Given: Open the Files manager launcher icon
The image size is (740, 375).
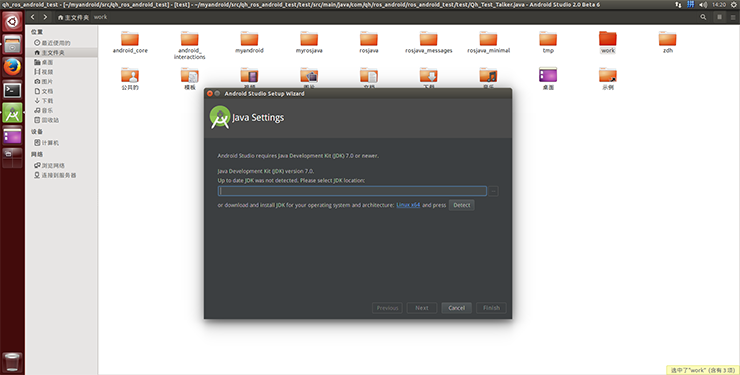Looking at the screenshot, I should [12, 44].
